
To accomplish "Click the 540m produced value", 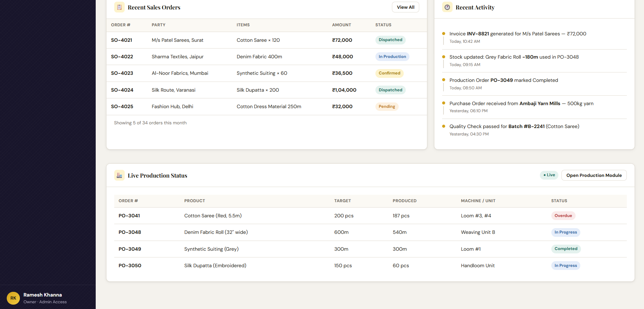I will pyautogui.click(x=400, y=232).
